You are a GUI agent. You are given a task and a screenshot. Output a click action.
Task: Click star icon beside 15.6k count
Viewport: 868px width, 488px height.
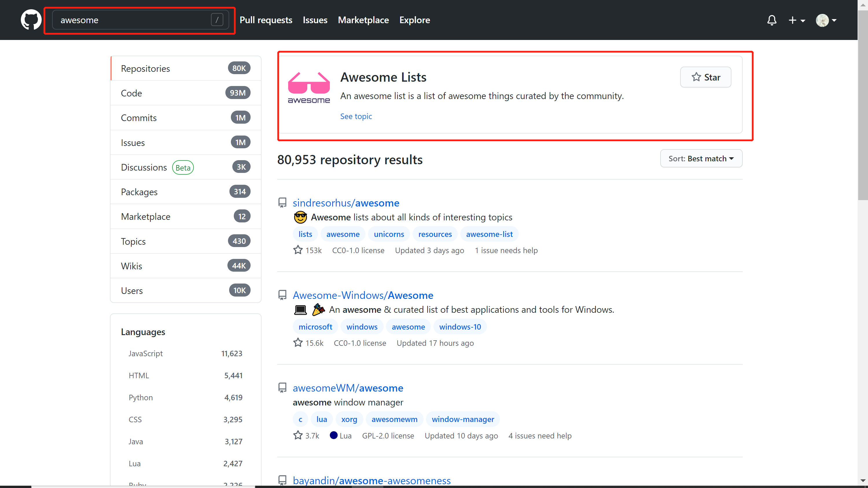298,343
